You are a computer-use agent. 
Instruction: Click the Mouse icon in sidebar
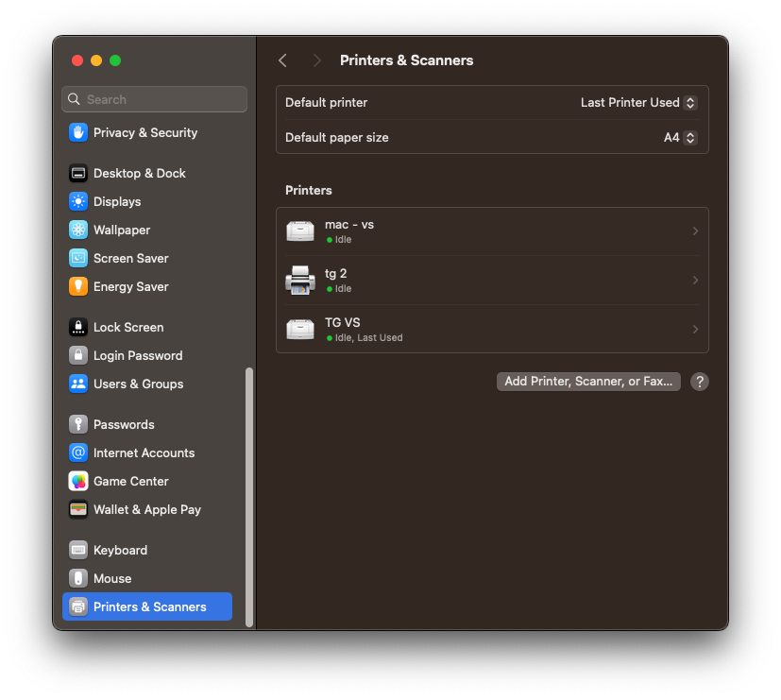click(x=78, y=578)
